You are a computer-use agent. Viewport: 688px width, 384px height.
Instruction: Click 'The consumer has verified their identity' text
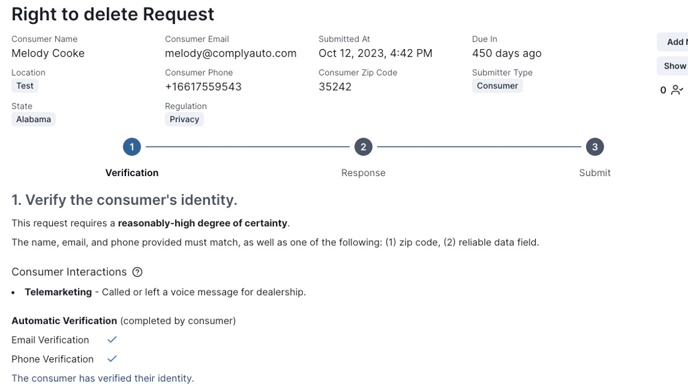click(103, 378)
